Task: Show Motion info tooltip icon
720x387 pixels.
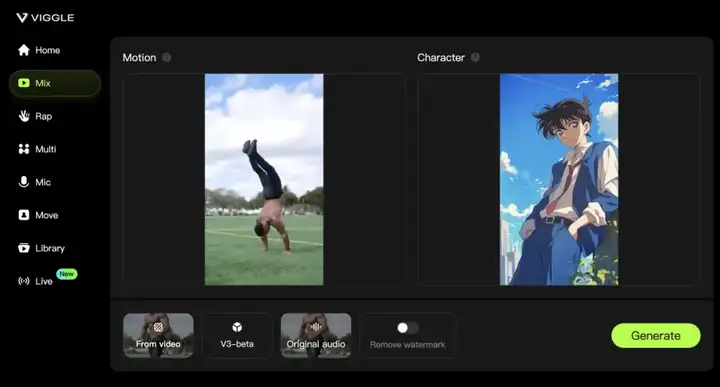Action: [x=167, y=57]
